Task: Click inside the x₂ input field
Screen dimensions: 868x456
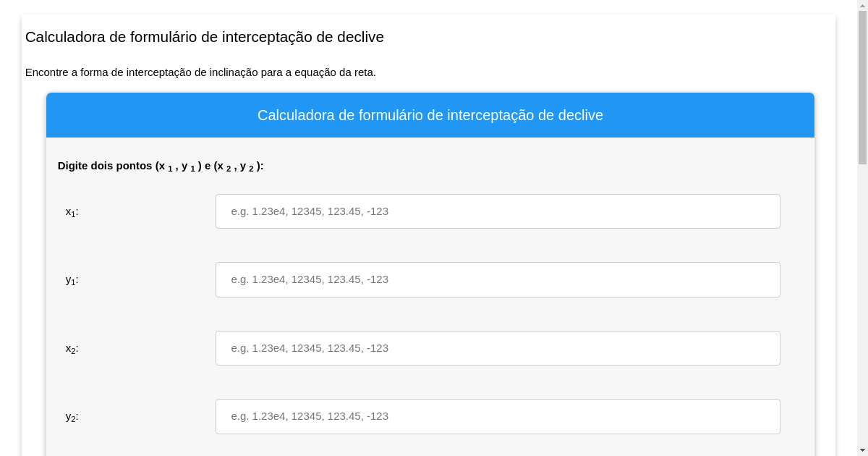Action: tap(498, 348)
